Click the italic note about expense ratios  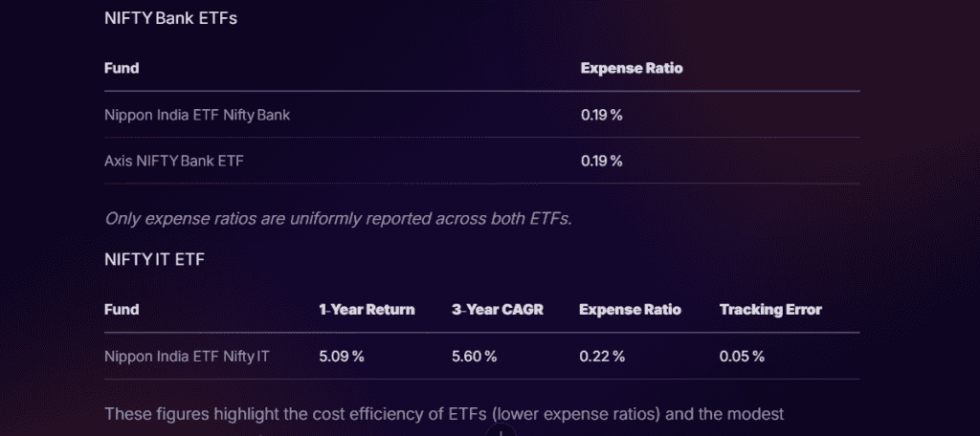[x=338, y=218]
